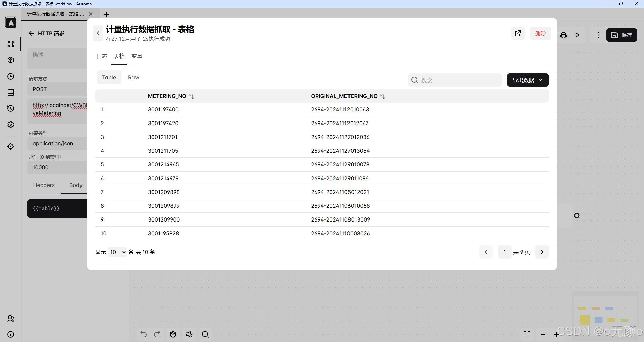644x342 pixels.
Task: Open the 导出数据 dropdown
Action: (528, 80)
